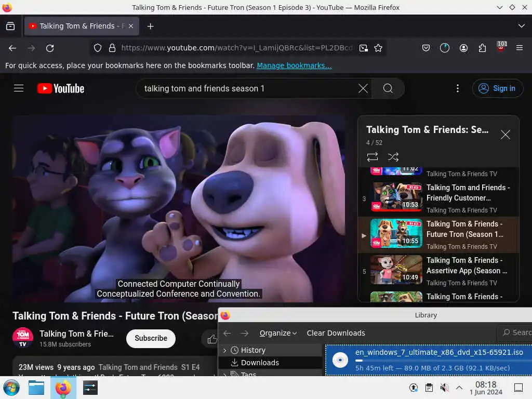
Task: Click the 'Talking Tom & Friends: Se...' playlist title
Action: pos(428,129)
